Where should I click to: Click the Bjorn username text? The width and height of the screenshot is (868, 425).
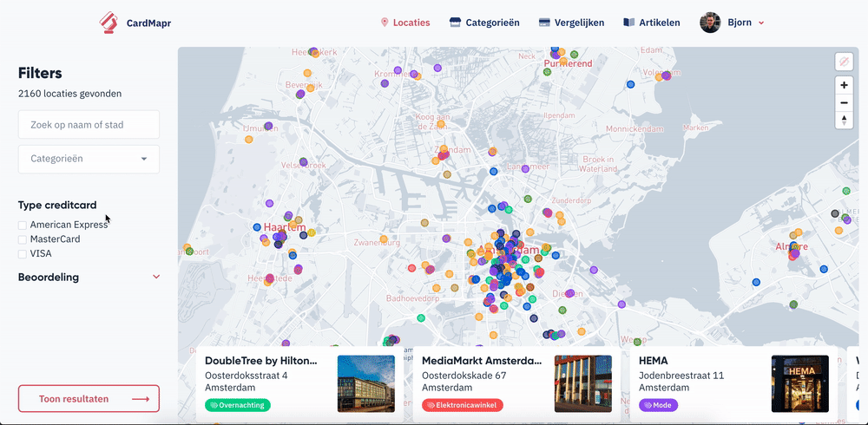pyautogui.click(x=740, y=23)
